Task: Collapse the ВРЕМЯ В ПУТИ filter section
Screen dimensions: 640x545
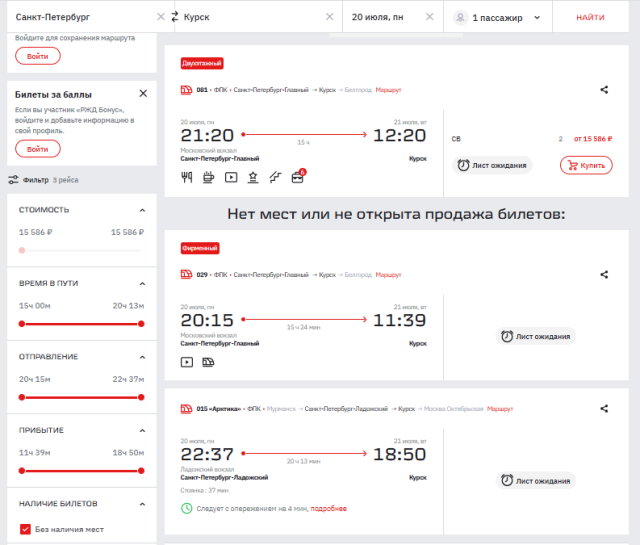Action: (142, 284)
